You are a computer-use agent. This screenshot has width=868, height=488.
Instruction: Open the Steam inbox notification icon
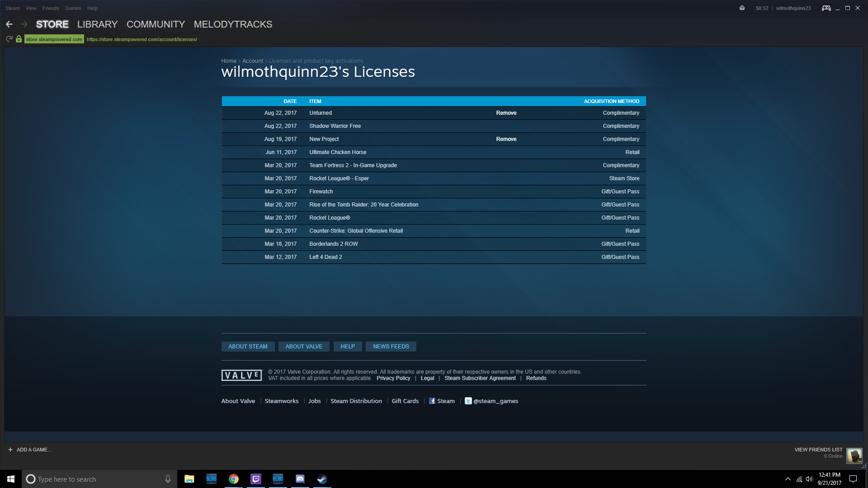coord(742,8)
